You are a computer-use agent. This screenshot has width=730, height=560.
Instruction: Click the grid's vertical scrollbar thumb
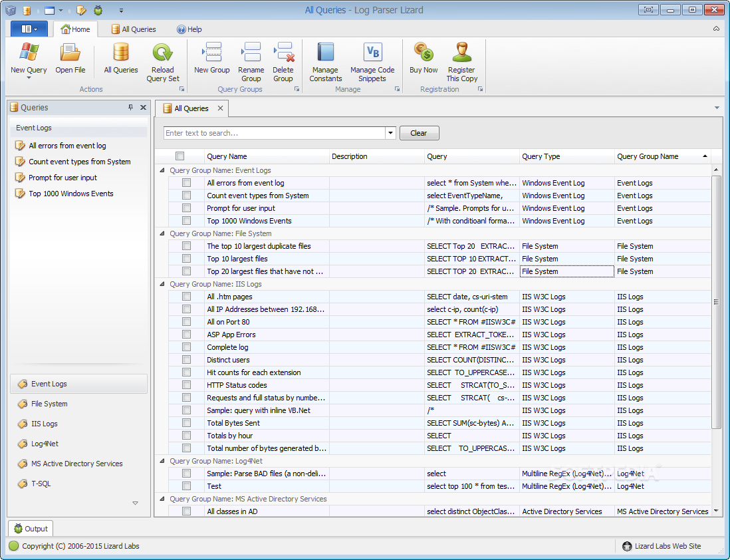[716, 302]
